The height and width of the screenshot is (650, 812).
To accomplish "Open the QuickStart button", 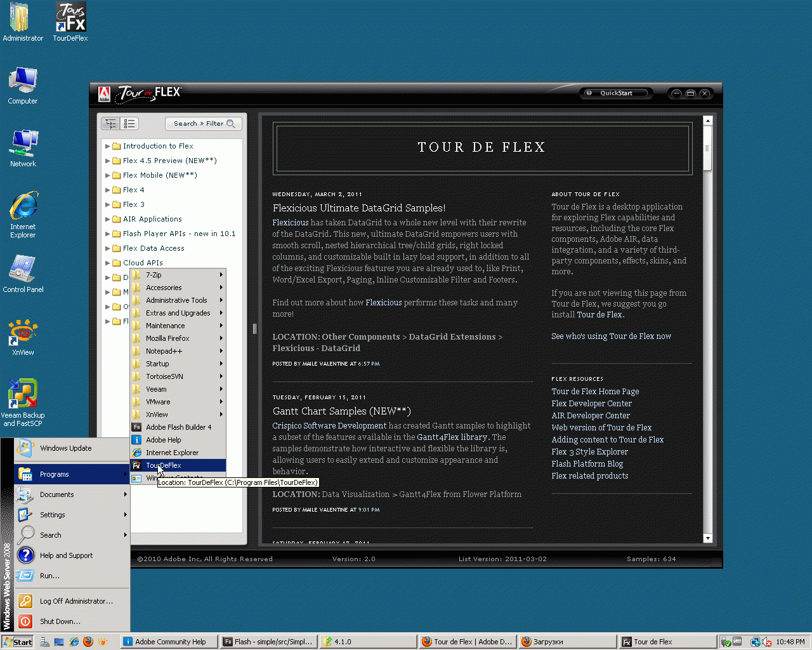I will [x=615, y=93].
